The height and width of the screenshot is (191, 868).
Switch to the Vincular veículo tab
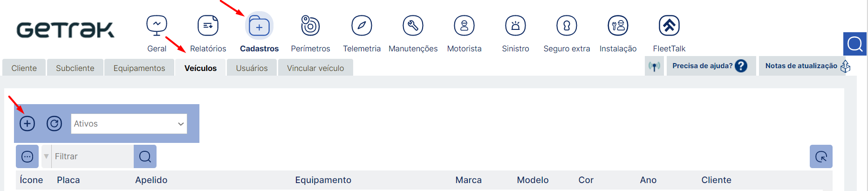tap(315, 68)
